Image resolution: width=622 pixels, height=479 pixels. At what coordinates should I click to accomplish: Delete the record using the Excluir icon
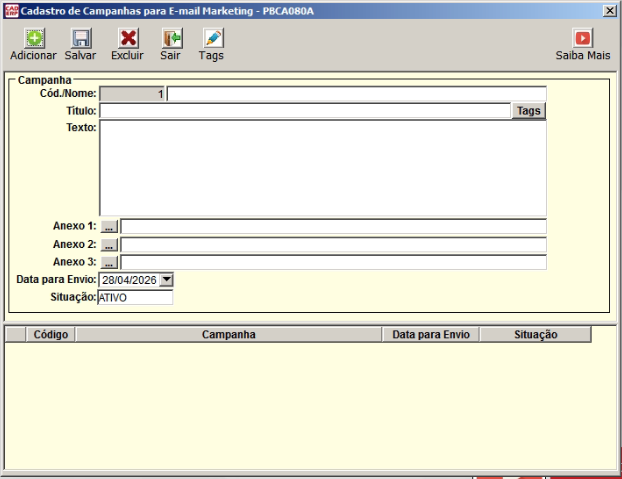coord(128,38)
